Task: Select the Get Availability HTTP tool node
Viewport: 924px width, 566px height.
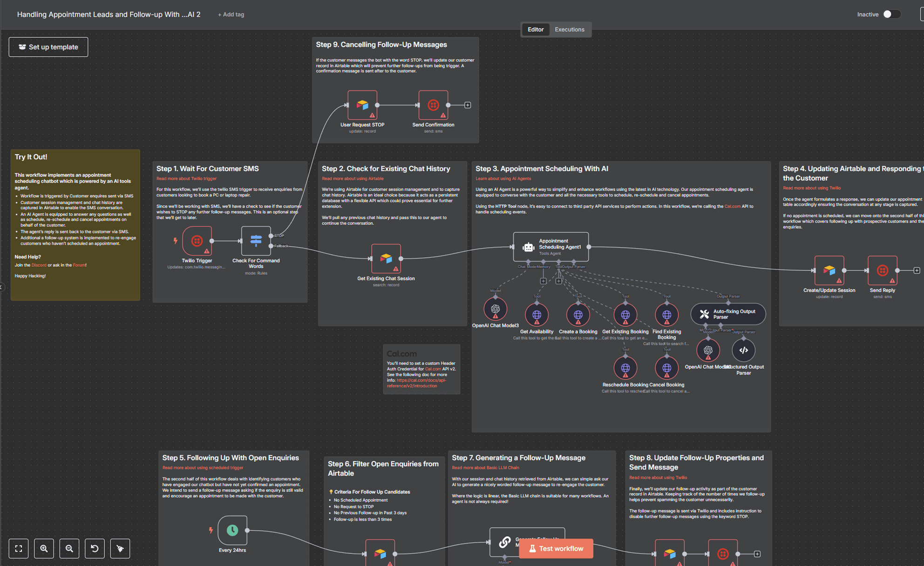Action: [537, 315]
